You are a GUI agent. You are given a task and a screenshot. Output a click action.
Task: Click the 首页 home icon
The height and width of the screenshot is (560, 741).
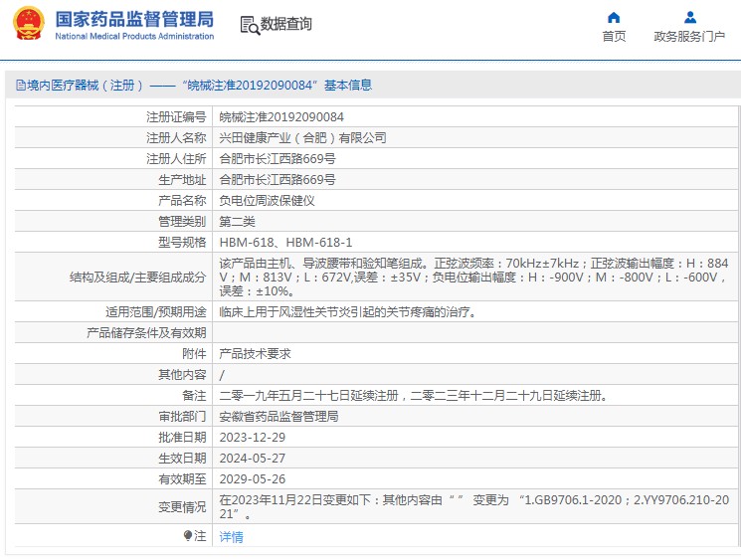tap(614, 18)
